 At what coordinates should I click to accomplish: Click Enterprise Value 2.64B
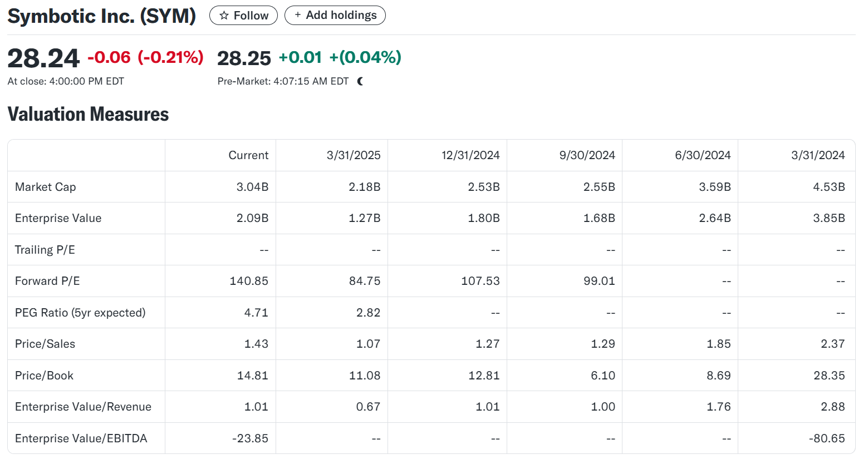click(x=715, y=218)
